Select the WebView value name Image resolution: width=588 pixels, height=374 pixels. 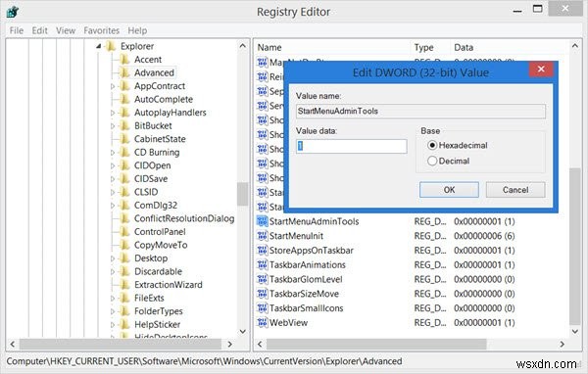[x=288, y=323]
